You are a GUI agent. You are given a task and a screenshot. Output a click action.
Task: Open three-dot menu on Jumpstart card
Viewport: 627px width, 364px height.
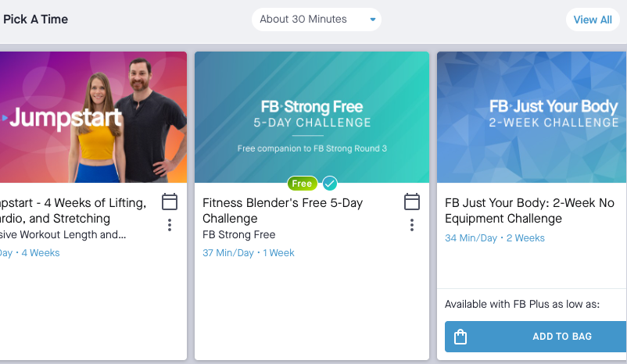click(x=170, y=225)
